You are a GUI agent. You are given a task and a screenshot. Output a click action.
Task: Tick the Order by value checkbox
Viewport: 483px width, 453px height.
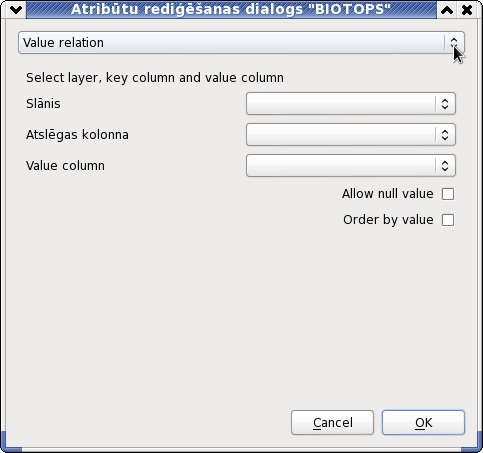(x=448, y=220)
